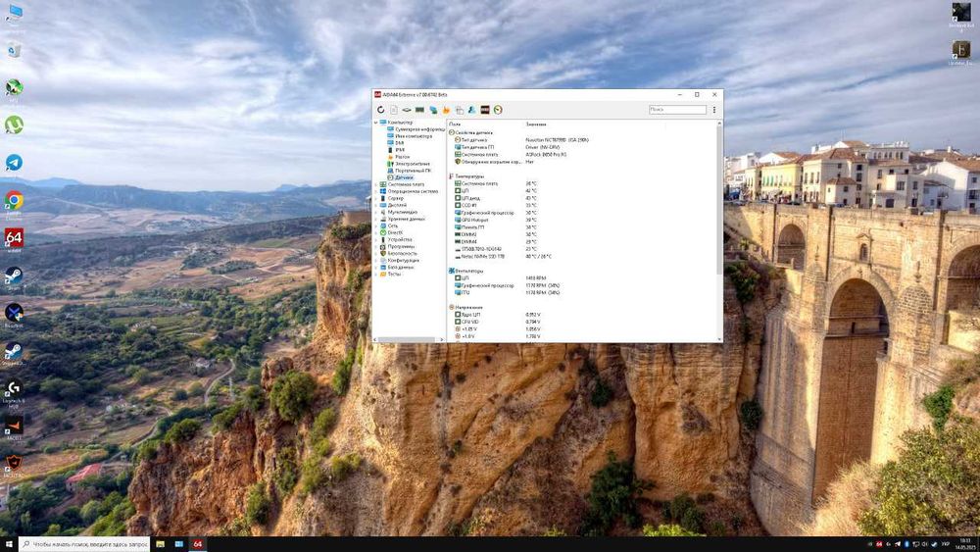Select the Хранение данных tree item

click(x=403, y=219)
